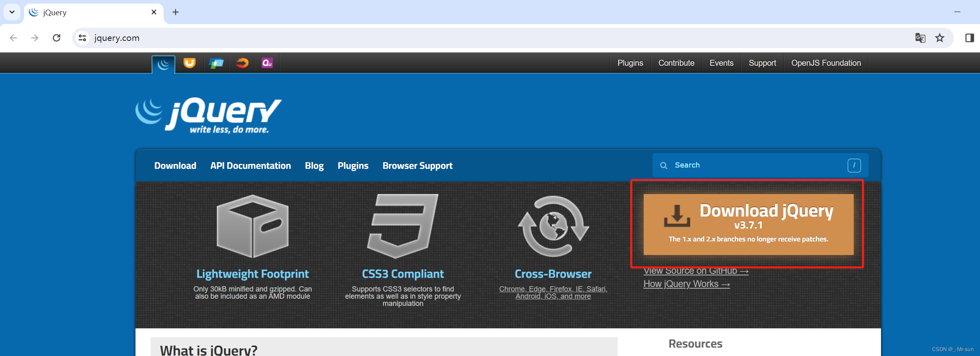The width and height of the screenshot is (980, 356).
Task: Reload the jquery.com page
Action: (x=57, y=38)
